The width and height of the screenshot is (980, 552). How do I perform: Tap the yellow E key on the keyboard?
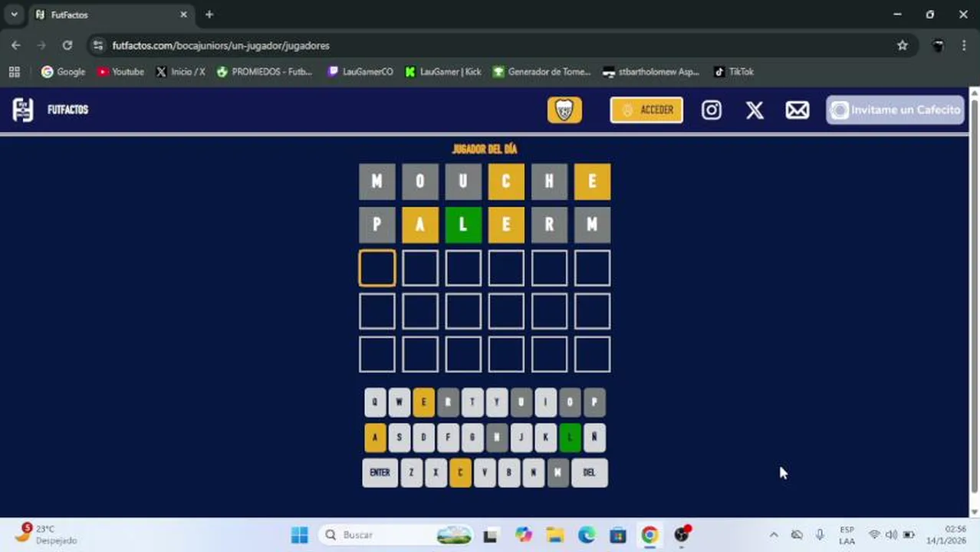tap(423, 402)
